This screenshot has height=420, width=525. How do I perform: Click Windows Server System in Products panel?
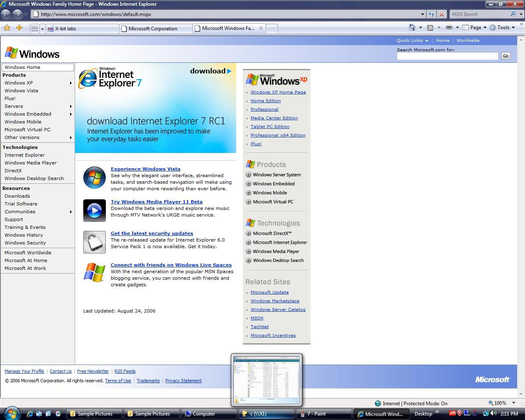tap(277, 175)
